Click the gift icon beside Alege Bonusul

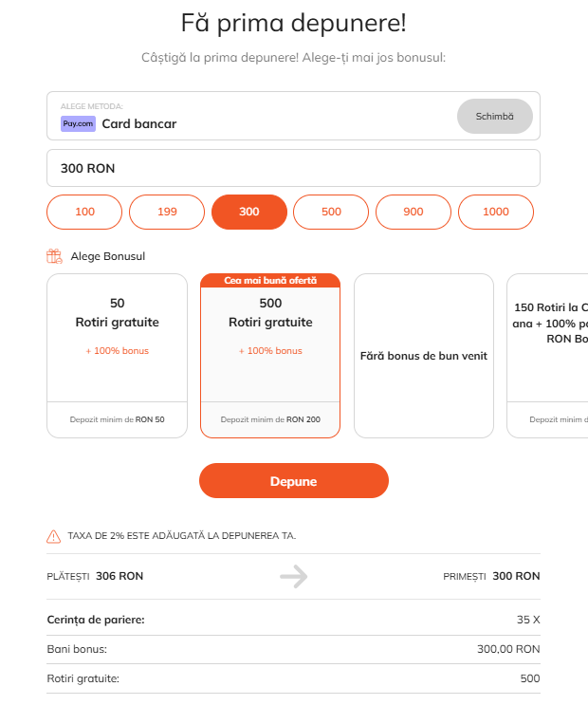pyautogui.click(x=54, y=256)
